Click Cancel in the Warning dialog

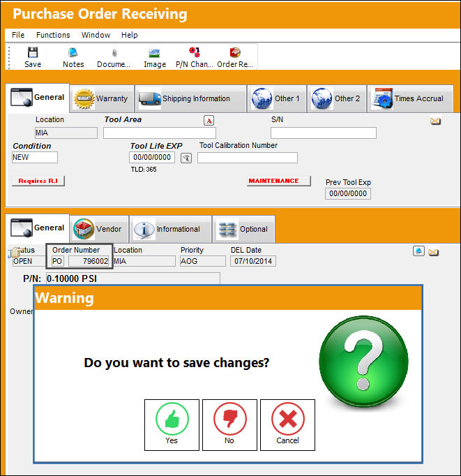pos(287,425)
